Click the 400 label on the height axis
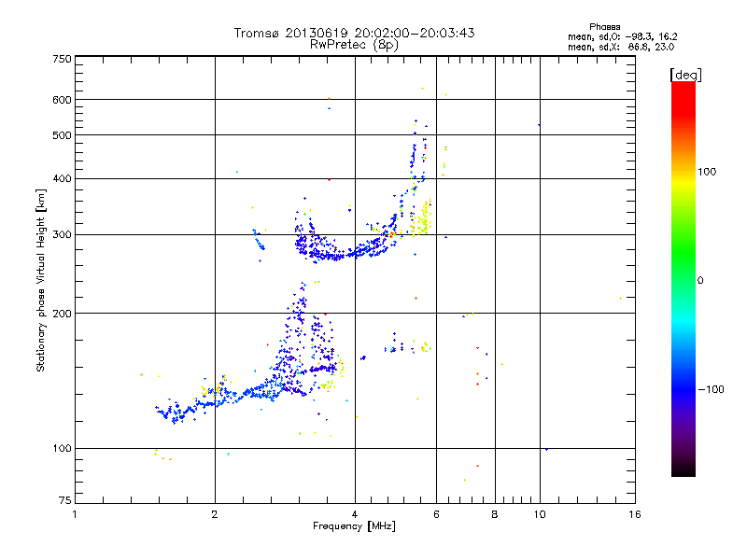 click(62, 179)
